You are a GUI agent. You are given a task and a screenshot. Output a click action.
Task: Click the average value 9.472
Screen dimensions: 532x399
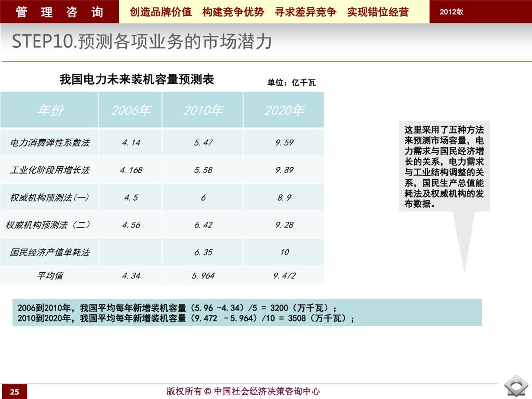tap(284, 275)
